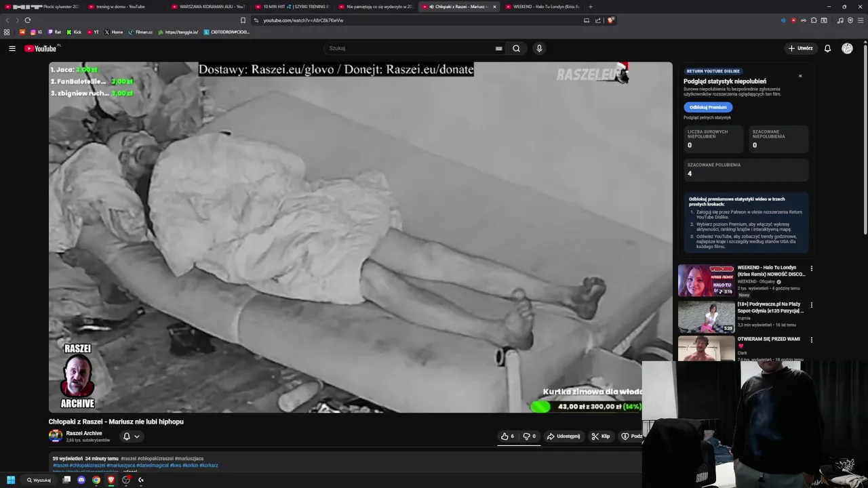Open Raszei Archive channel avatar
Viewport: 868px width, 488px height.
coord(56,436)
